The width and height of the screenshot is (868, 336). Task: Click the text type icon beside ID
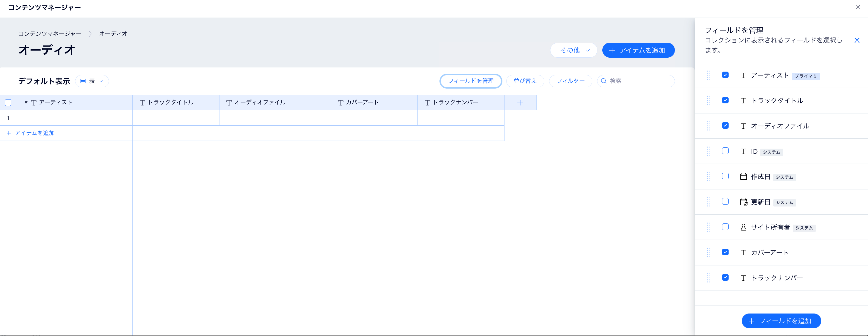coord(743,151)
